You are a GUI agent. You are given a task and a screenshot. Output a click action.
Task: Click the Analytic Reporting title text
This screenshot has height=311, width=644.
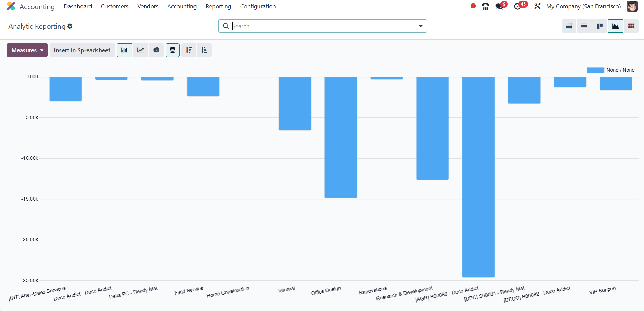37,26
